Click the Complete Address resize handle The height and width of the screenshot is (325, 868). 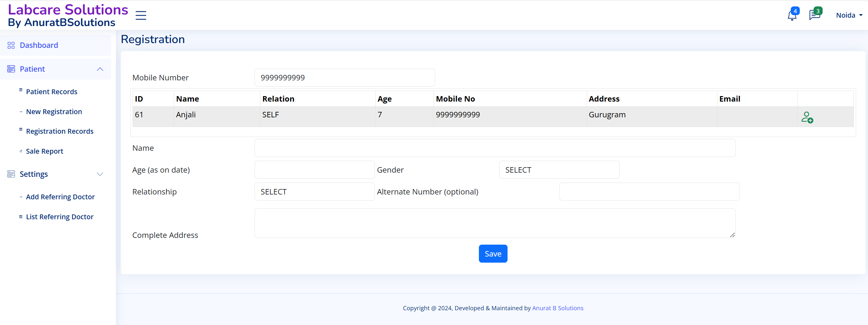[x=733, y=235]
